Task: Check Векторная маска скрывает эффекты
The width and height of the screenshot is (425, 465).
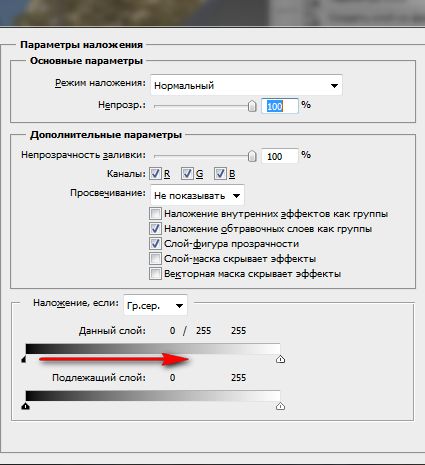Action: point(155,274)
